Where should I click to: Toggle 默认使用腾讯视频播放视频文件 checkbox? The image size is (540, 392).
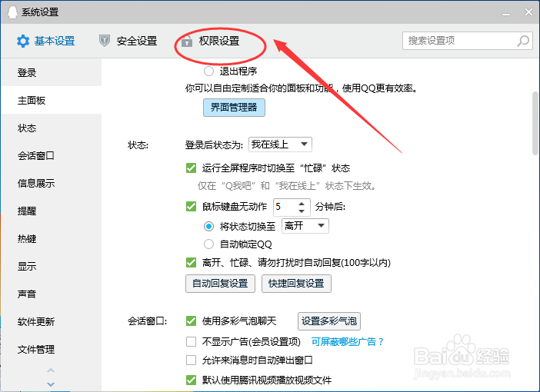pos(191,380)
